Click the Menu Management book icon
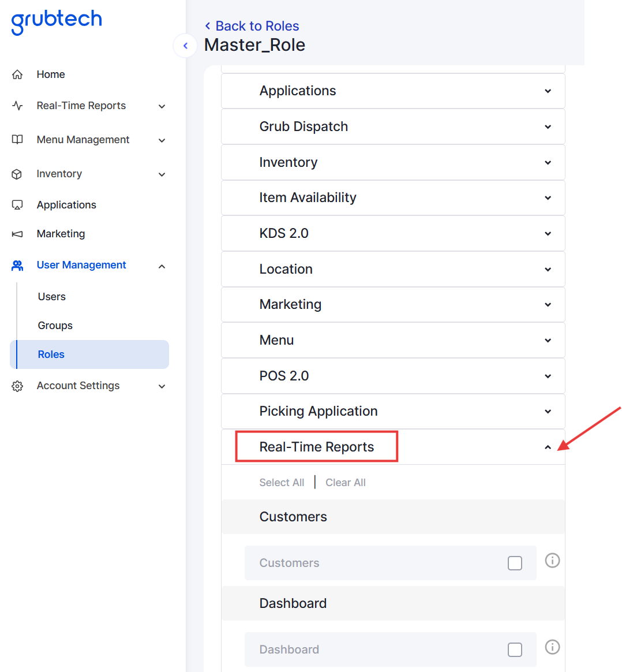Viewport: 622px width, 672px height. [17, 140]
